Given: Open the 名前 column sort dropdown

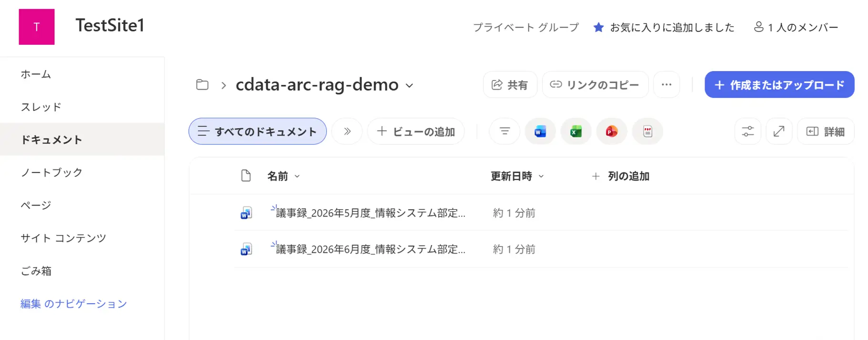Looking at the screenshot, I should pyautogui.click(x=297, y=176).
